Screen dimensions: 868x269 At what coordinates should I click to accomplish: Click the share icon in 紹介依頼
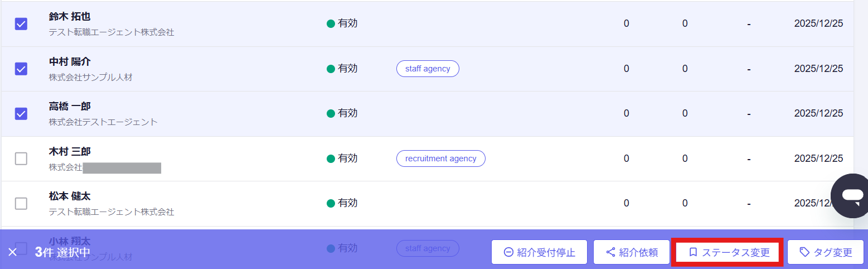[610, 252]
